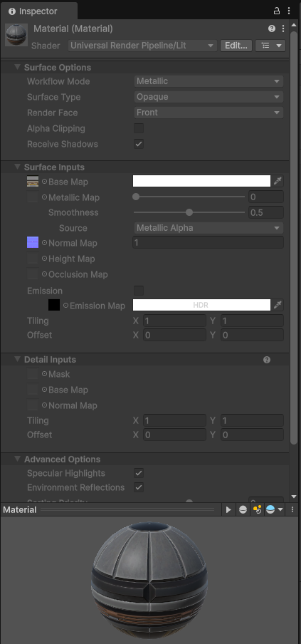Play the material preview animation
Viewport: 301px width, 644px height.
[x=228, y=509]
